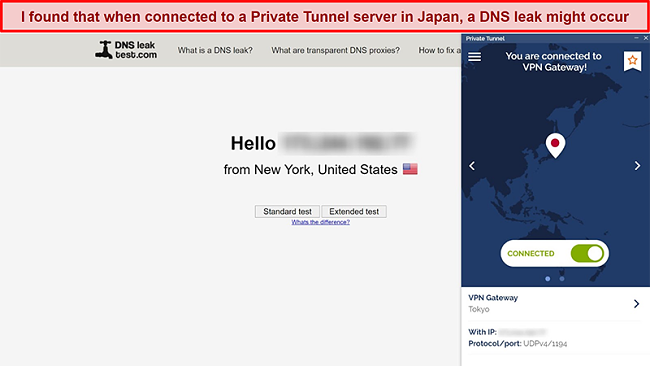Click the Japan location pin on map
This screenshot has height=366, width=650.
(x=555, y=145)
